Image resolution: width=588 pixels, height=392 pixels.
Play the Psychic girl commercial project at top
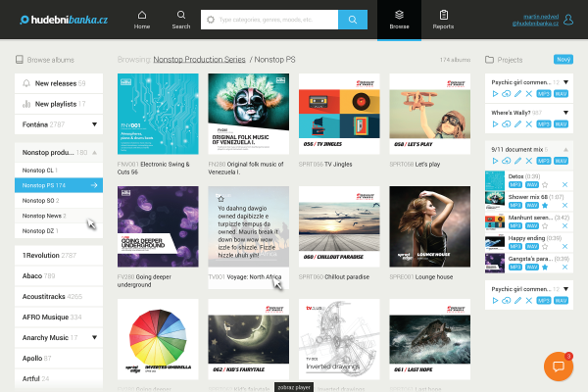click(x=495, y=94)
